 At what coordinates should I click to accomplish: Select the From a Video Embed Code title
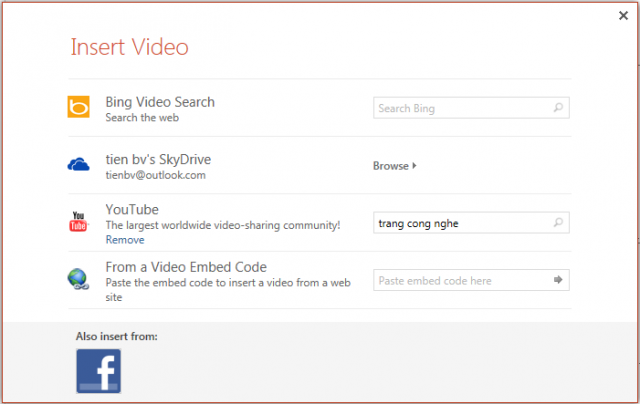185,267
